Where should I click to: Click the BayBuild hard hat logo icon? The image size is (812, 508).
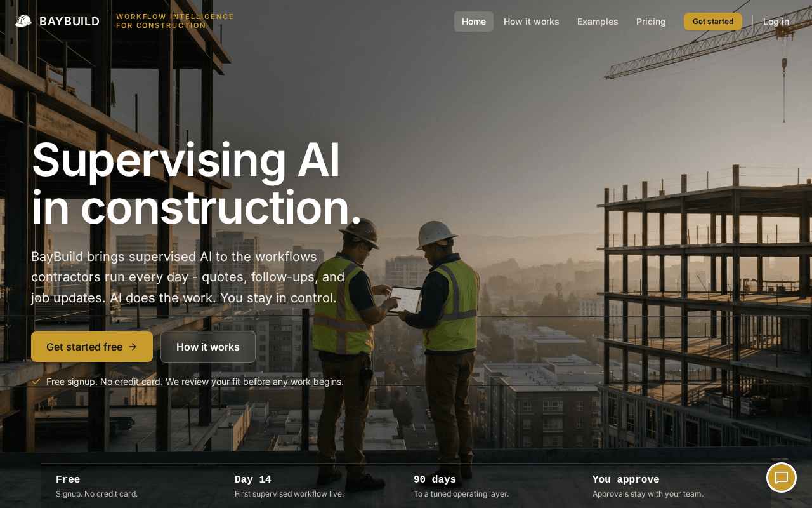click(23, 21)
